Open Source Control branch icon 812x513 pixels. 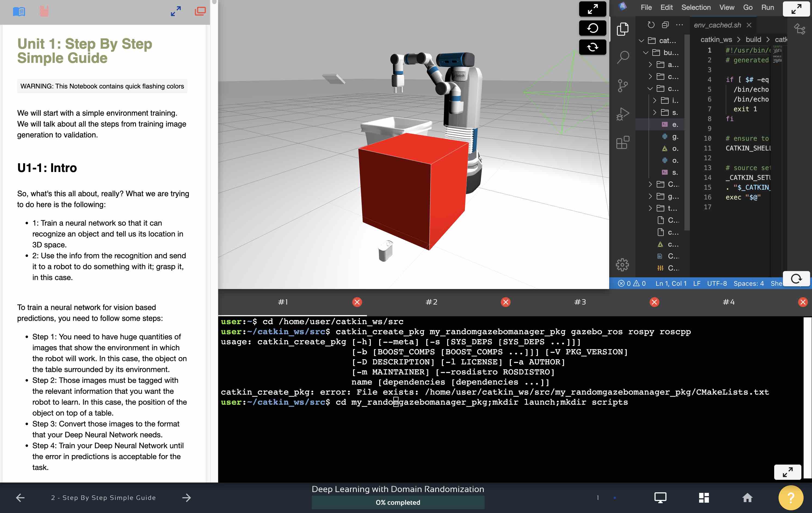pos(622,85)
